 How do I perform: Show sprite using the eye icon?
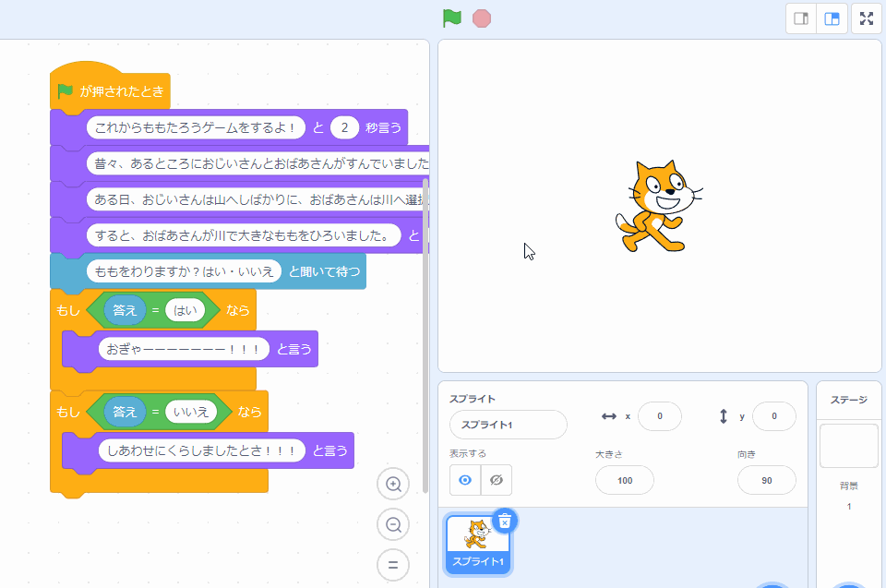pos(465,480)
